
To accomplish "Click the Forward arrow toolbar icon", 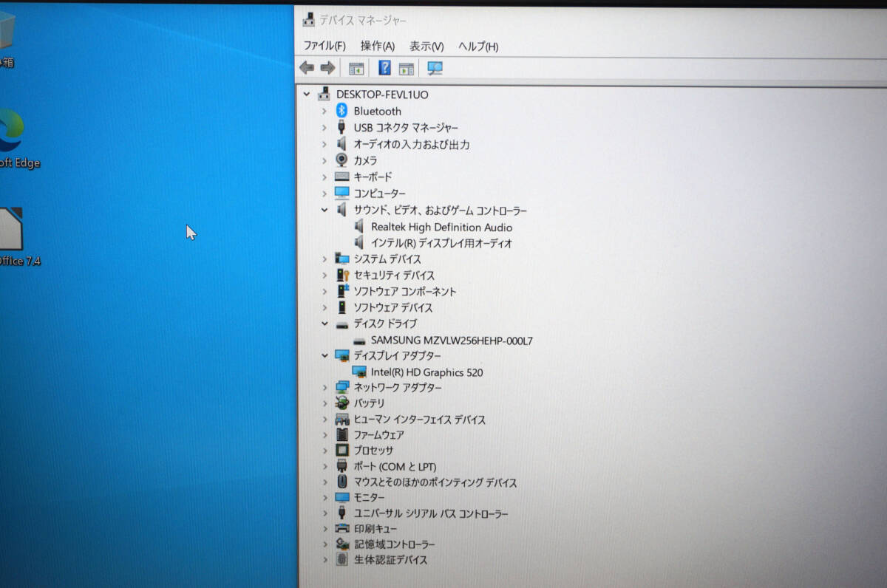I will coord(327,68).
